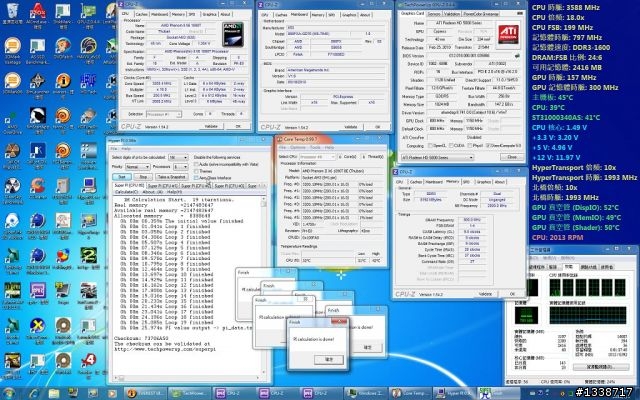Click Core Temp Model field AMD Phenom II X6
Screen dimensions: 640x400
pyautogui.click(x=343, y=171)
